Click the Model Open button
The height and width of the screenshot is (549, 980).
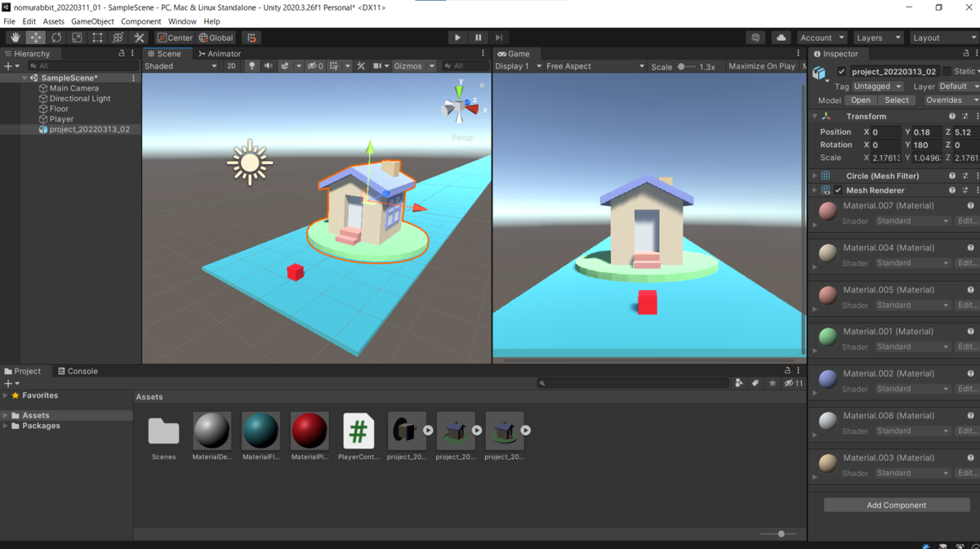[861, 100]
